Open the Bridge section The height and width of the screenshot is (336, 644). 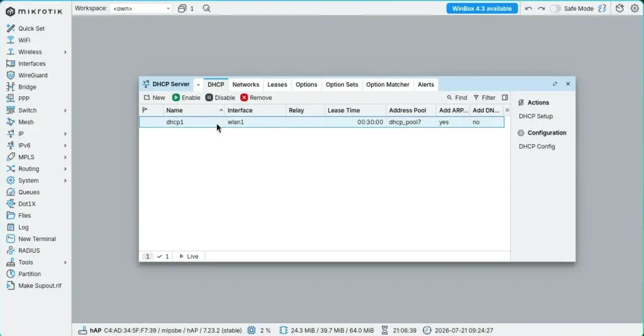coord(27,87)
